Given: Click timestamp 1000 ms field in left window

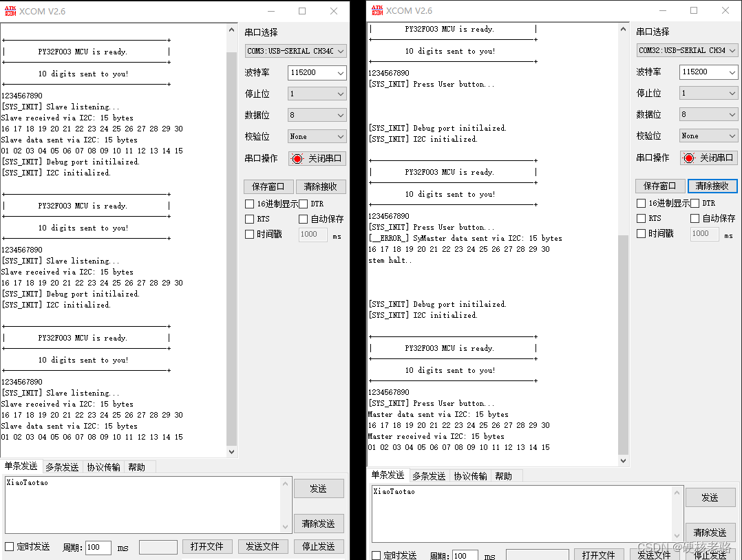Looking at the screenshot, I should 312,234.
